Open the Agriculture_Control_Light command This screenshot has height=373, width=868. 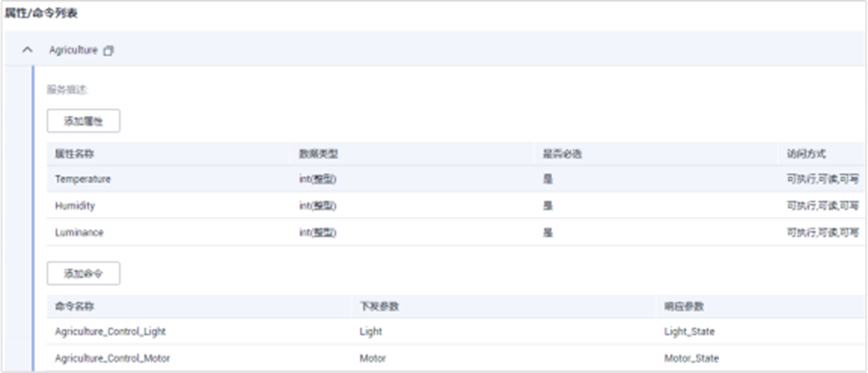[x=110, y=331]
